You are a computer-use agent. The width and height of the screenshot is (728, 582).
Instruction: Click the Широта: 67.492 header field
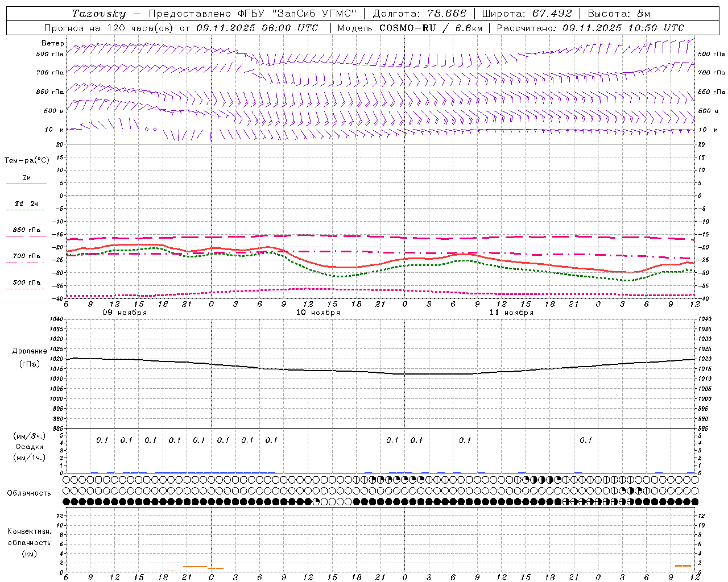[x=527, y=14]
